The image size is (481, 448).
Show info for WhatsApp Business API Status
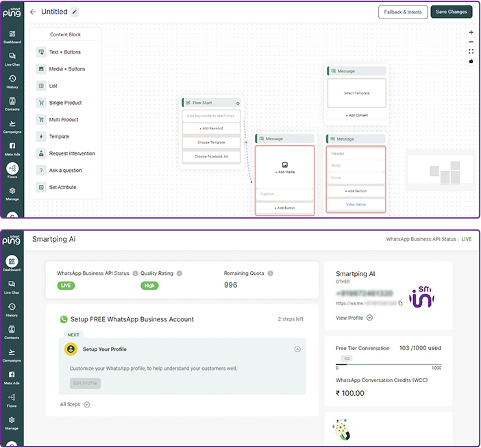pyautogui.click(x=135, y=273)
